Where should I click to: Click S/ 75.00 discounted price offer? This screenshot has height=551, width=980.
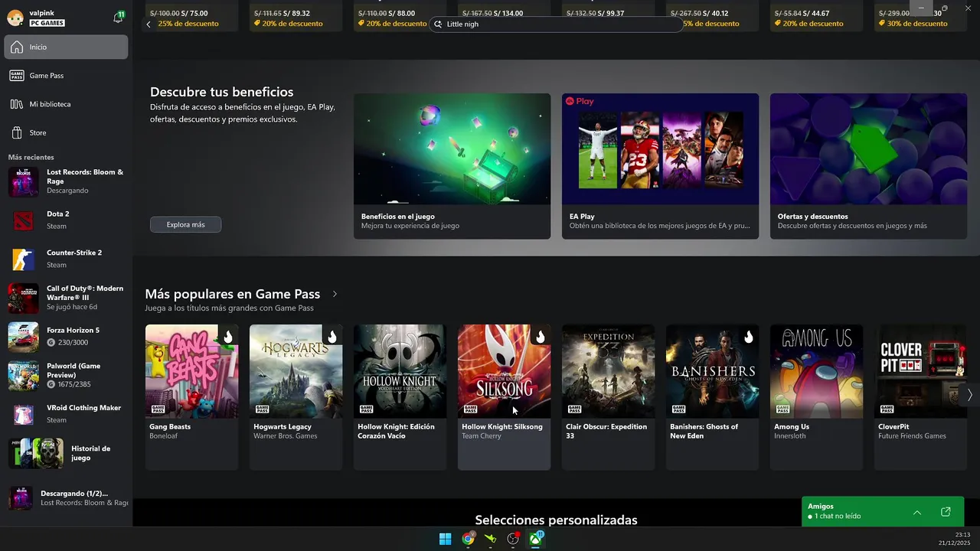click(194, 13)
